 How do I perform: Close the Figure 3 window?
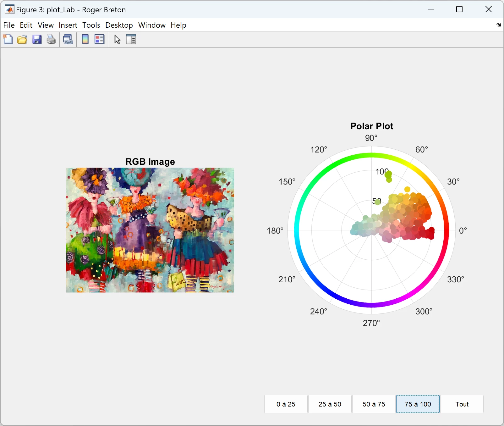(489, 9)
